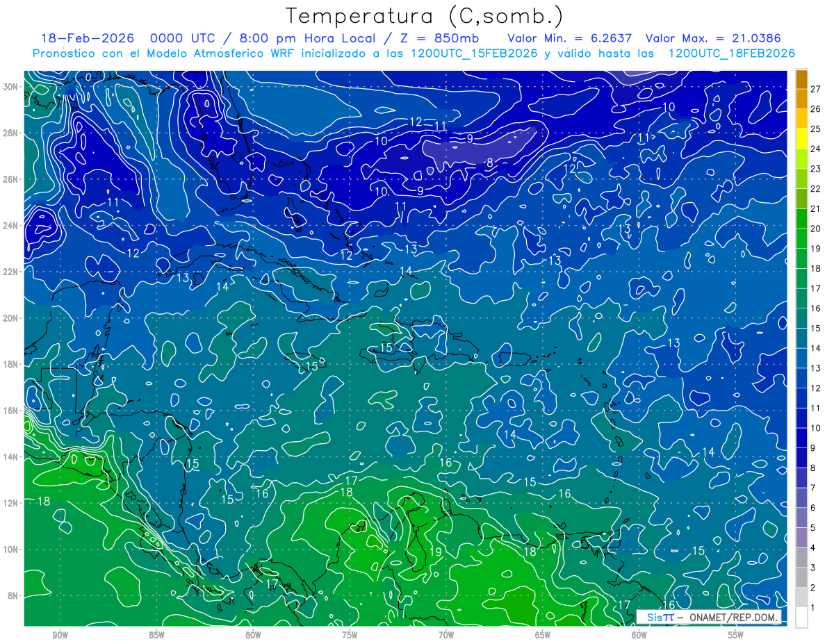Click the "25" label on the color scale
Image resolution: width=834 pixels, height=644 pixels.
[x=815, y=129]
